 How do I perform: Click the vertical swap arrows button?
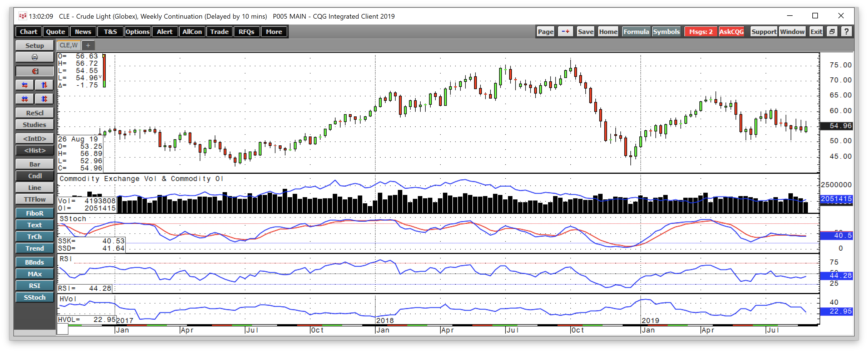(44, 85)
